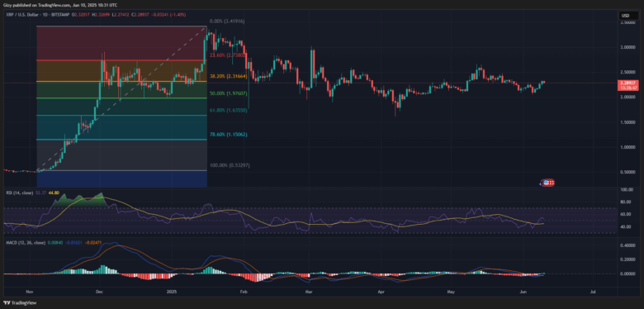Select the Fibonacci 50.00% (1.97607) label
Image resolution: width=644 pixels, height=309 pixels.
228,93
